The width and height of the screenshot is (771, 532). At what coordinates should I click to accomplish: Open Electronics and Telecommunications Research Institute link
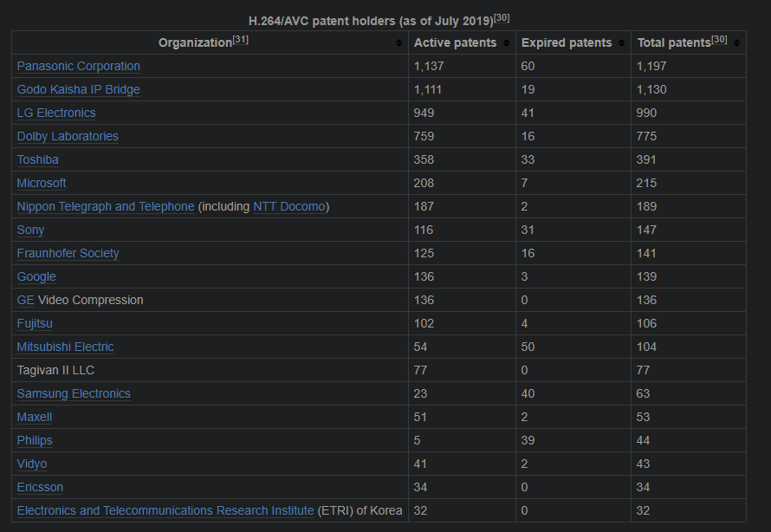pyautogui.click(x=165, y=511)
